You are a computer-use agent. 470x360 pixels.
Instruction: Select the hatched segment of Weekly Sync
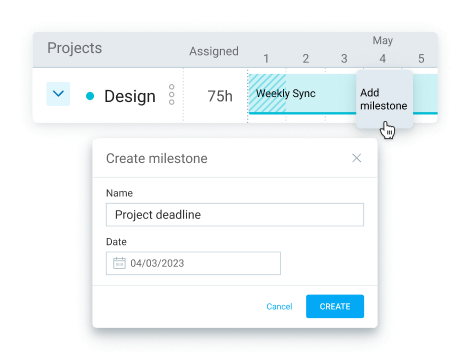pyautogui.click(x=267, y=94)
